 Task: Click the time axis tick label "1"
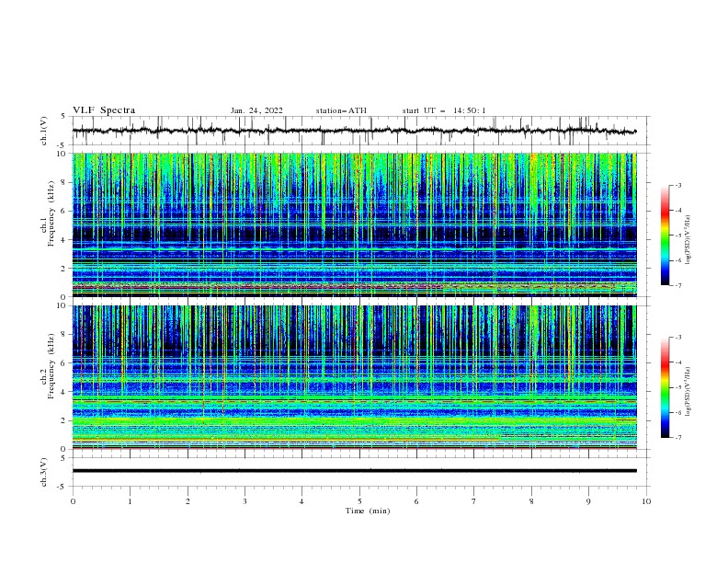click(x=130, y=501)
